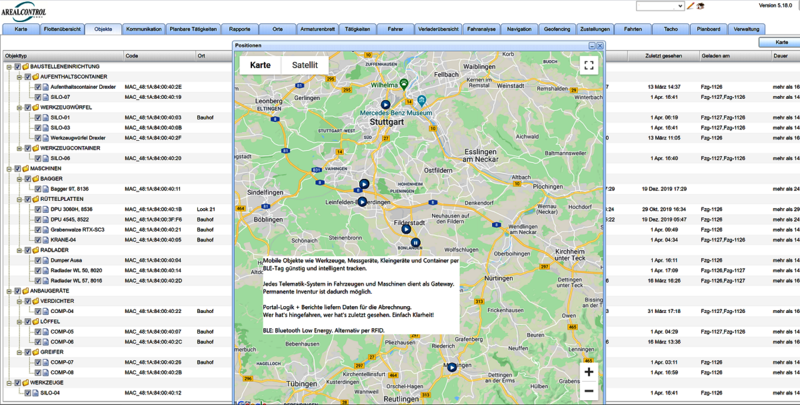Click the BAUSTELLENEINRICHTUNG folder icon
Image resolution: width=800 pixels, height=405 pixels.
point(26,66)
